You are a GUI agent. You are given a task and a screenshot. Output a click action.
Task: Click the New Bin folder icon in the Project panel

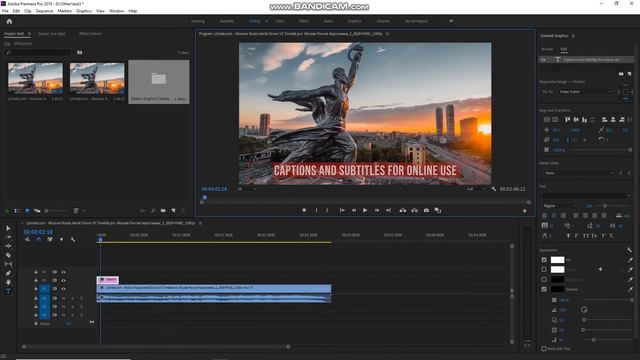(x=163, y=211)
